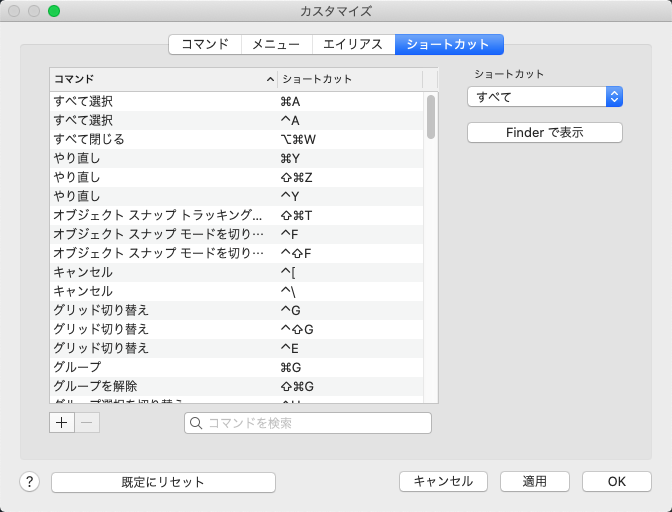Toggle sort arrow in コマンド column header

pyautogui.click(x=270, y=79)
